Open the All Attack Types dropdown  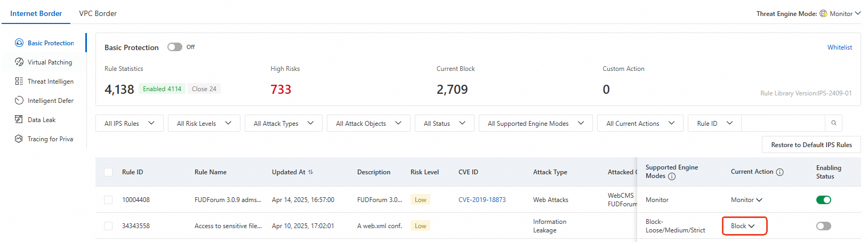[x=284, y=123]
